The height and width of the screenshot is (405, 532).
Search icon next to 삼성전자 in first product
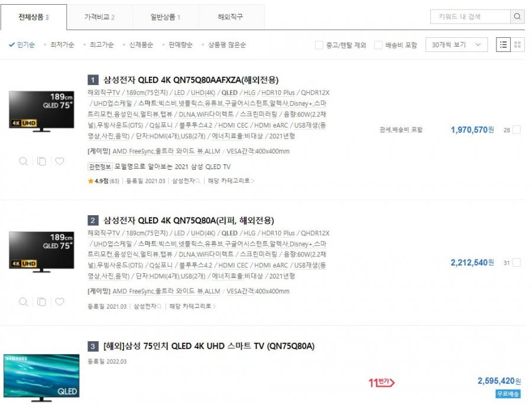[198, 181]
